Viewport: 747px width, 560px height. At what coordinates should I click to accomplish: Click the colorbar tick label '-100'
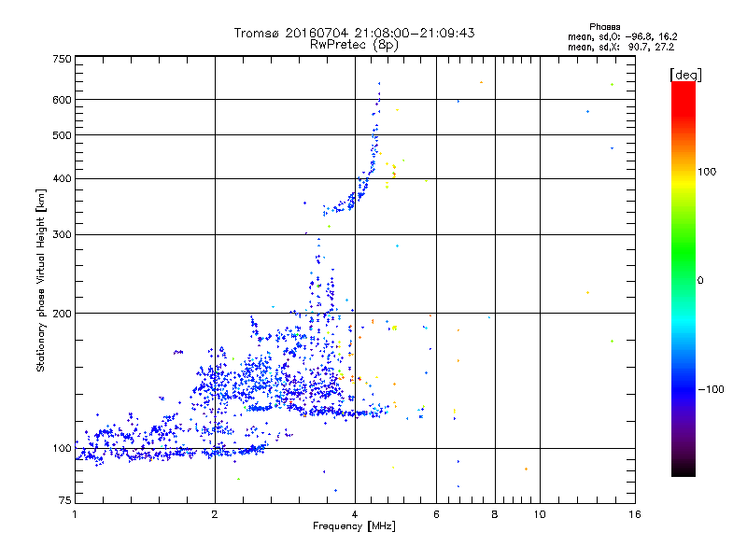click(711, 389)
